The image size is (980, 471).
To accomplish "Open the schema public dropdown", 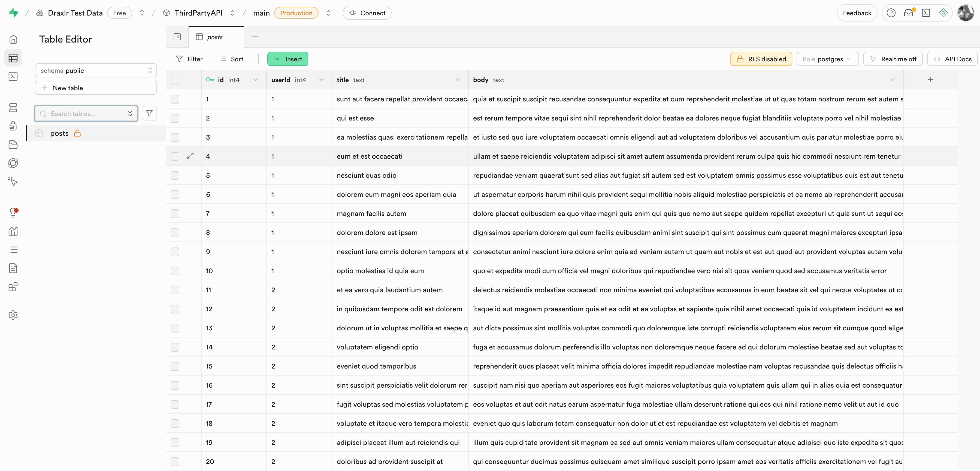I will point(96,70).
